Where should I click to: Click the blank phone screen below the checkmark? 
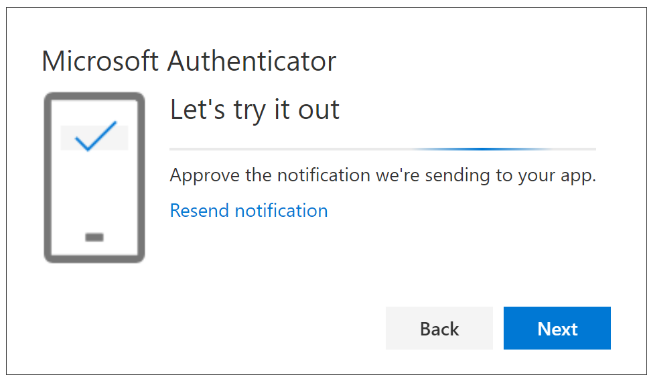94,190
